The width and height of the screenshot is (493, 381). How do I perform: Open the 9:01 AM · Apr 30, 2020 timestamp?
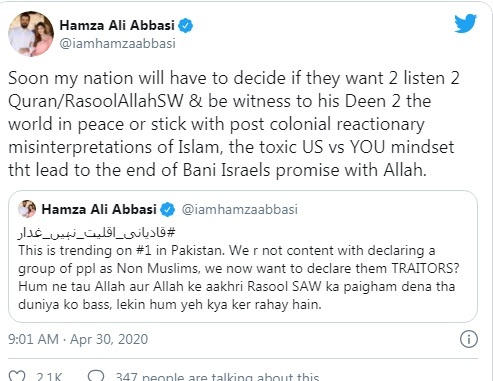pos(78,339)
